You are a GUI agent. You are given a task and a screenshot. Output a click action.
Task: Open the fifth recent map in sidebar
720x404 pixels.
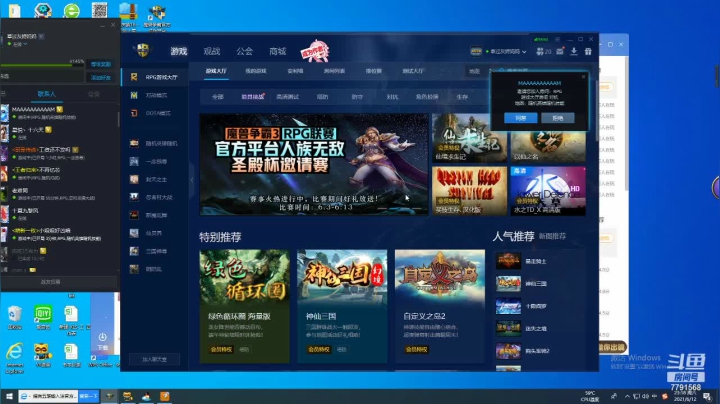coord(155,215)
